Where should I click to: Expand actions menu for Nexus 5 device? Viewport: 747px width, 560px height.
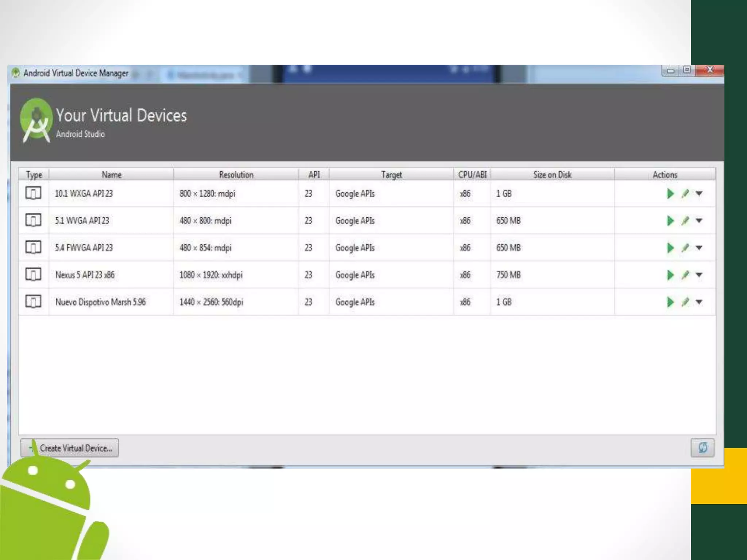(x=699, y=275)
